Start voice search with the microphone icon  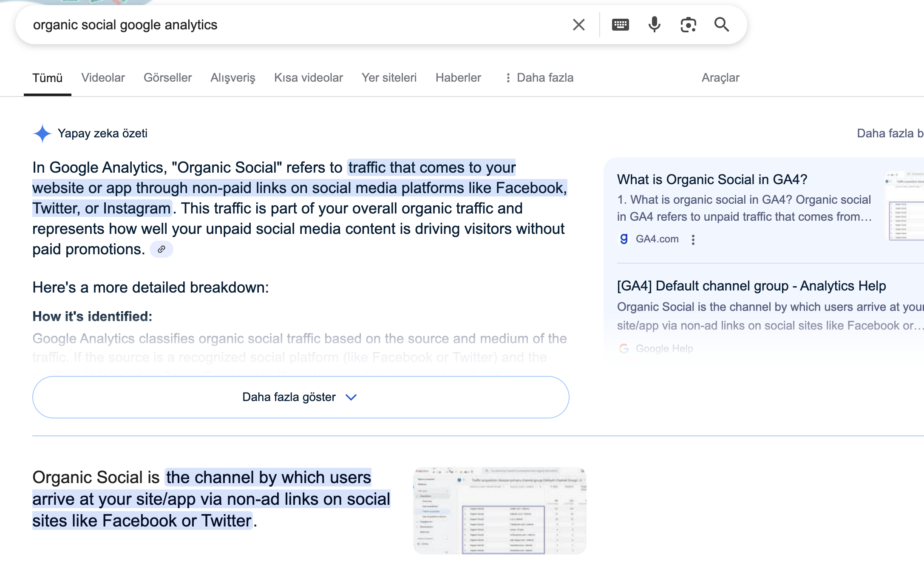click(x=654, y=25)
